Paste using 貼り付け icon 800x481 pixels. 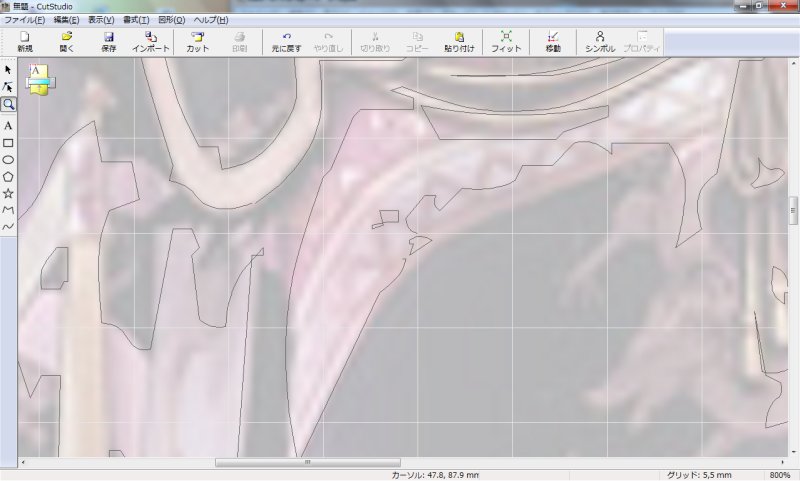pos(459,42)
